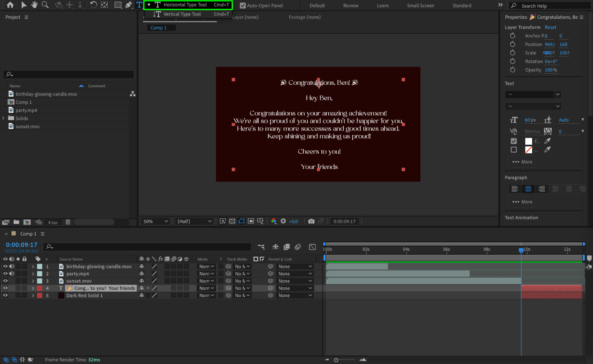Open the 50% magnification dropdown

point(155,221)
